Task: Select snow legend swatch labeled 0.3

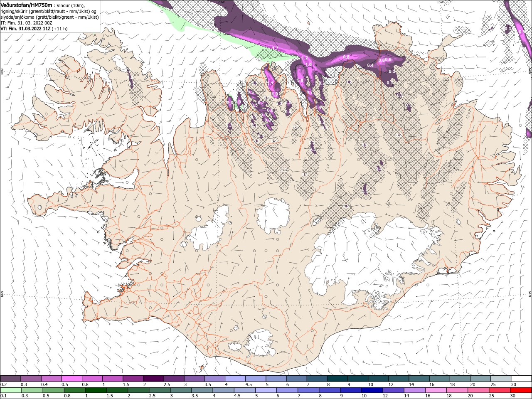Action: [31, 379]
